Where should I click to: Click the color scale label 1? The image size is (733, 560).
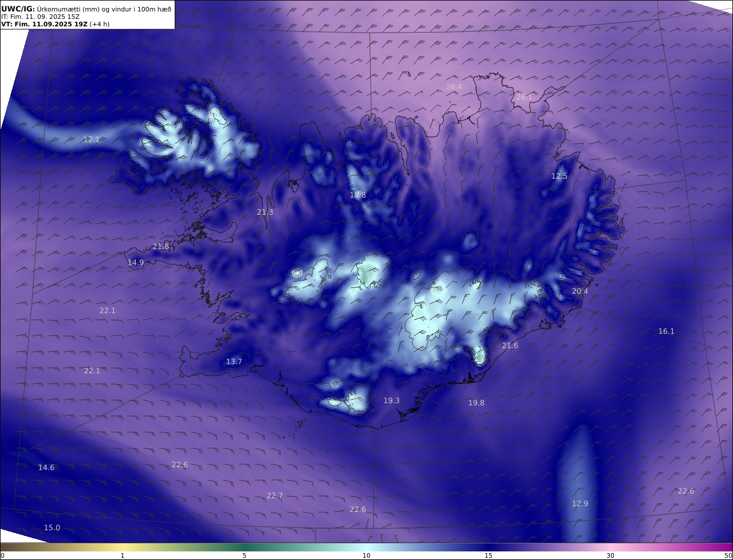[123, 556]
